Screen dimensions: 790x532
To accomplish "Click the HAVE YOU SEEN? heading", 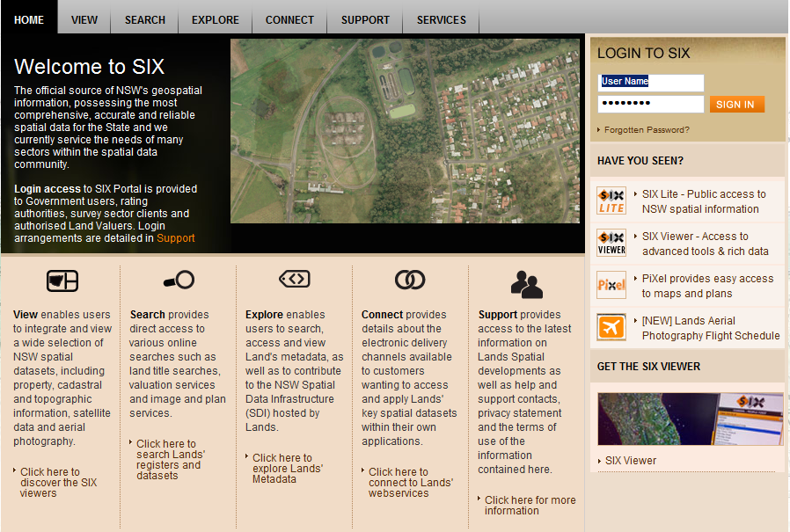I will tap(640, 161).
